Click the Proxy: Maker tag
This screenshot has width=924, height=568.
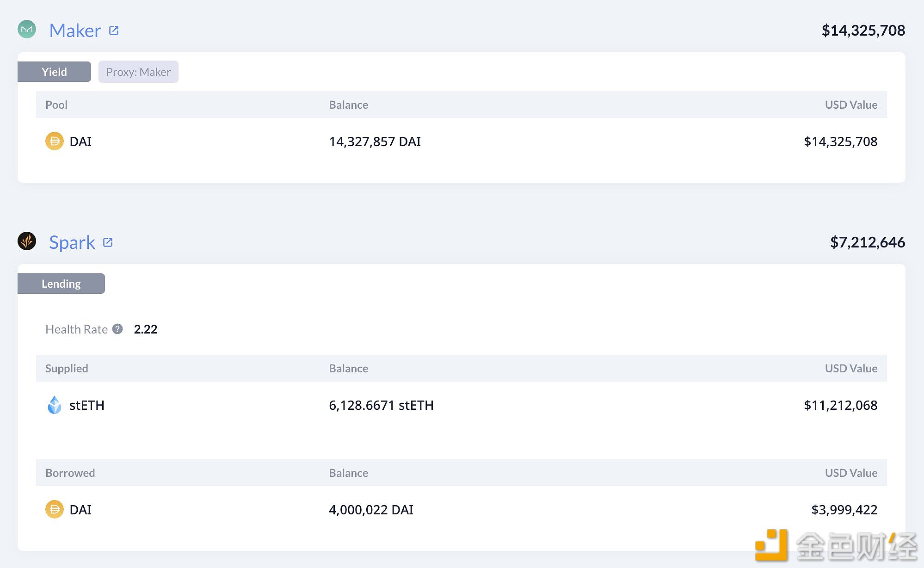click(x=138, y=72)
